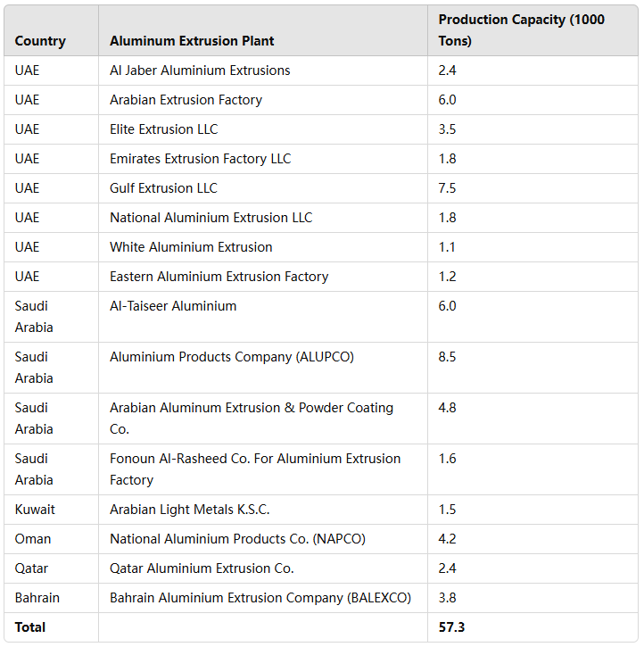Select the Kuwait country cell

35,510
